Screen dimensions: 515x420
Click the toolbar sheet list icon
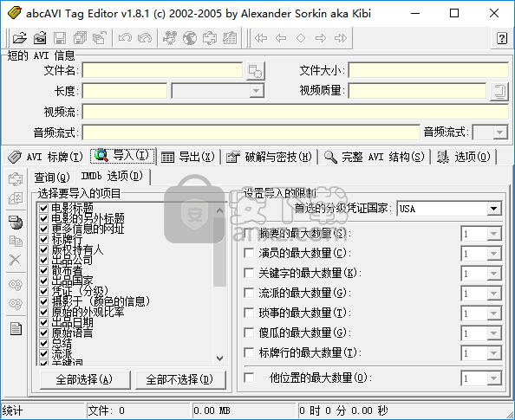tap(230, 38)
